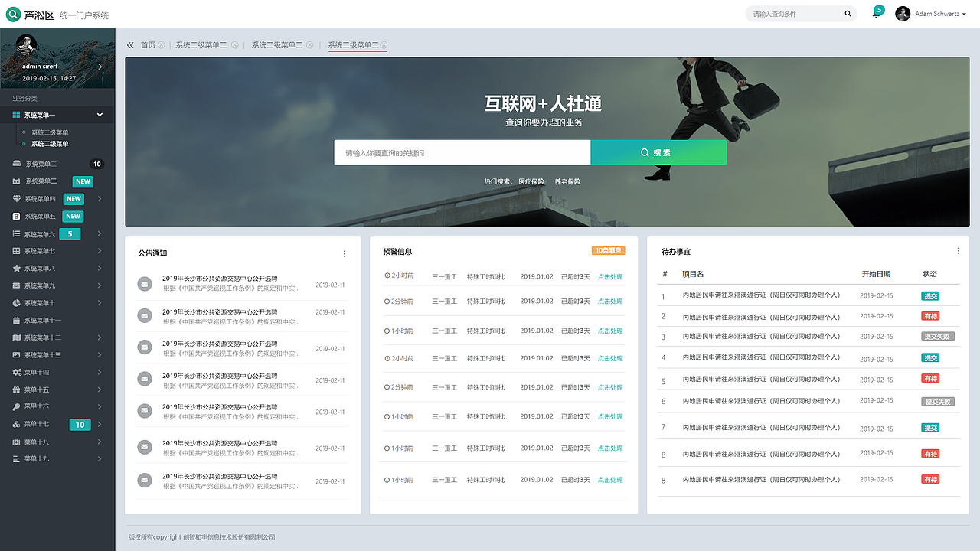Click 系统菜单十一 calendar icon
980x551 pixels.
16,320
